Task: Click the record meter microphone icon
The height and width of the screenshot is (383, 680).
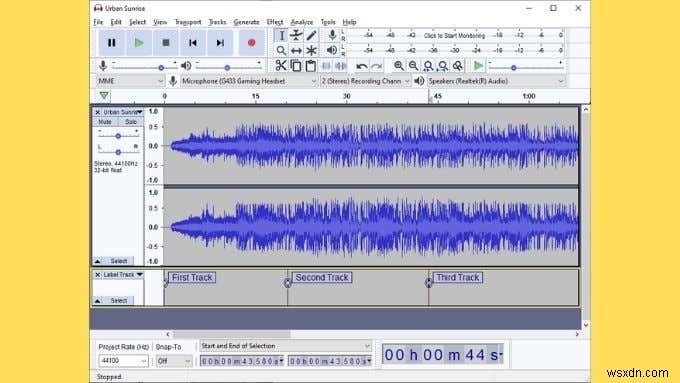Action: point(332,35)
